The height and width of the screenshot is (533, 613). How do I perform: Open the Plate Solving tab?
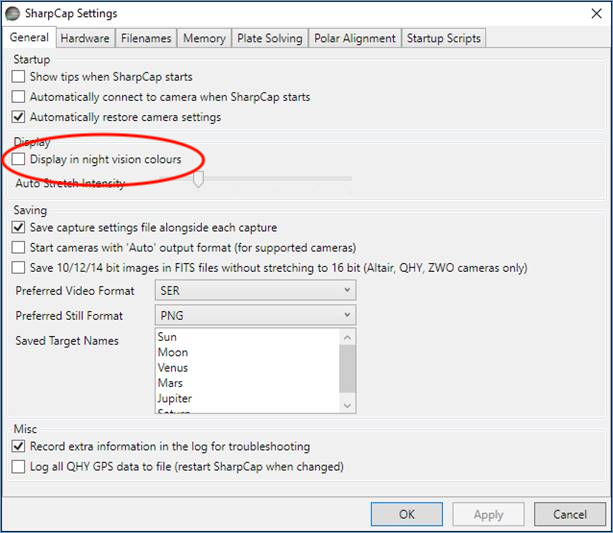[269, 38]
